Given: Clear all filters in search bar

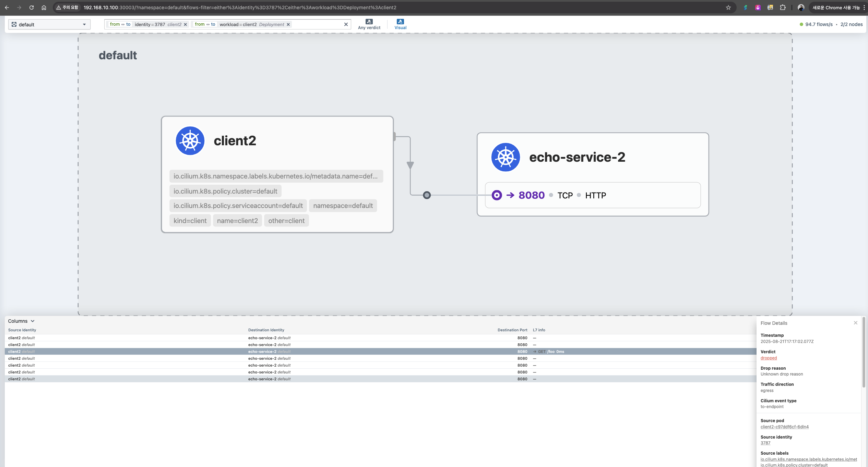Looking at the screenshot, I should (x=346, y=24).
